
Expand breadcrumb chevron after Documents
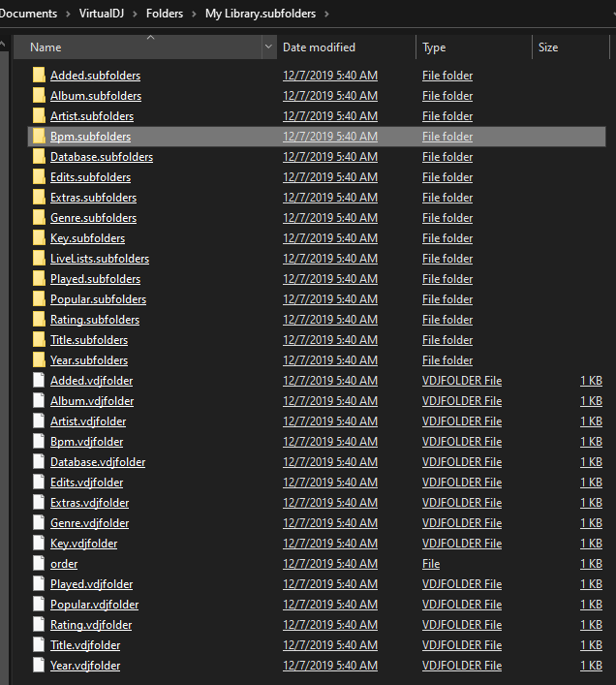click(x=68, y=14)
